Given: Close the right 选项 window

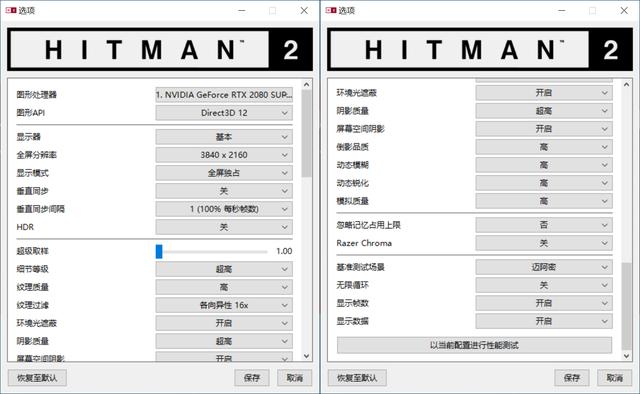Looking at the screenshot, I should [624, 11].
